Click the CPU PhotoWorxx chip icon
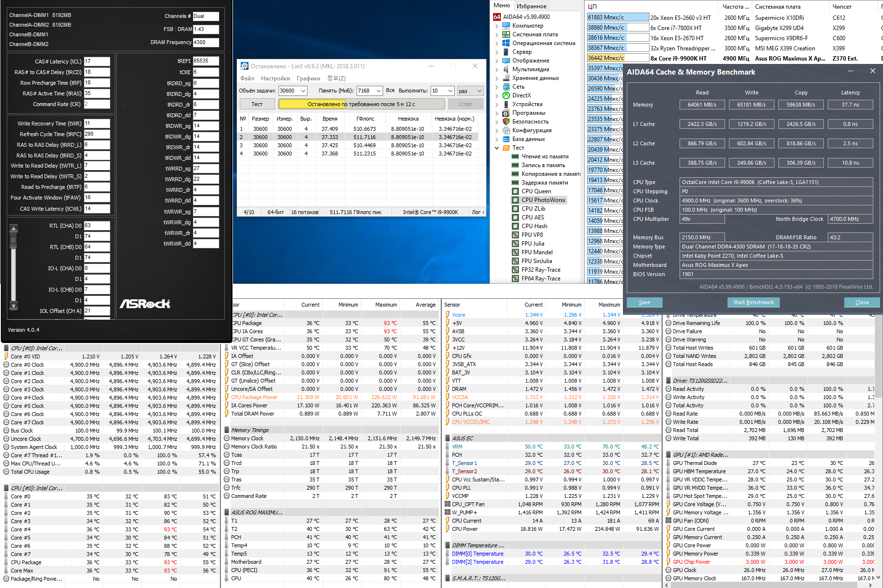This screenshot has height=588, width=883. 515,200
